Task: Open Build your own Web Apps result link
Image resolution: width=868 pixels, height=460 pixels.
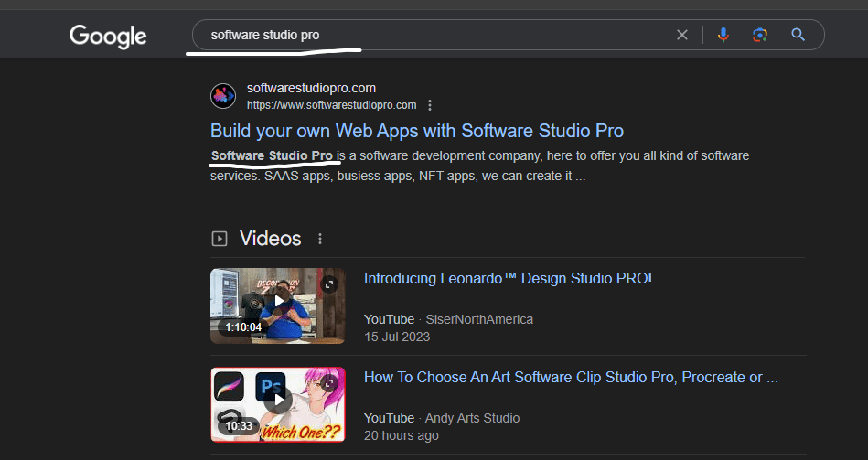Action: click(x=417, y=131)
